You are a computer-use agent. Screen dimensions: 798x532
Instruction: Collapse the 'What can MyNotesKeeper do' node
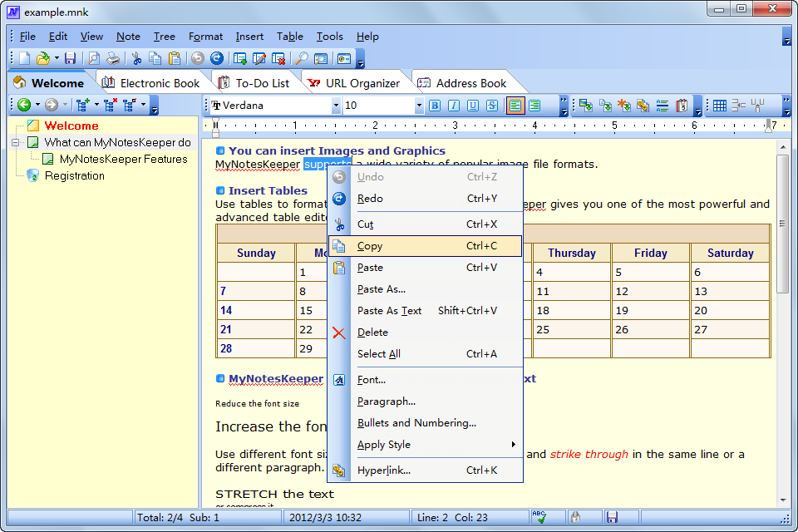(x=15, y=142)
